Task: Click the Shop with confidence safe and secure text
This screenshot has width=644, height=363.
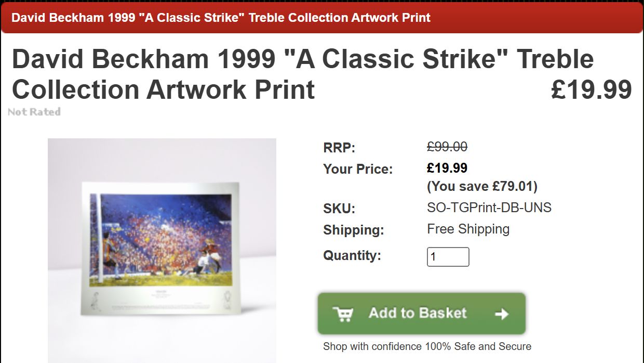Action: point(427,346)
